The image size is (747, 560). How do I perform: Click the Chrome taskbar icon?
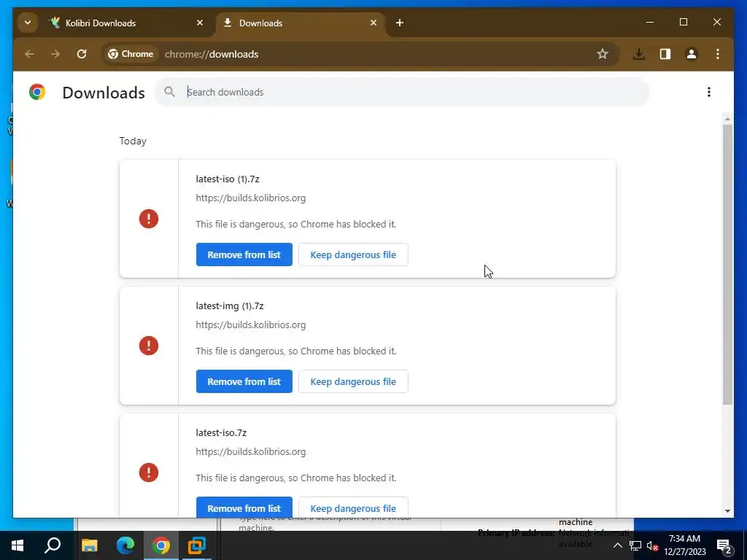(x=161, y=545)
